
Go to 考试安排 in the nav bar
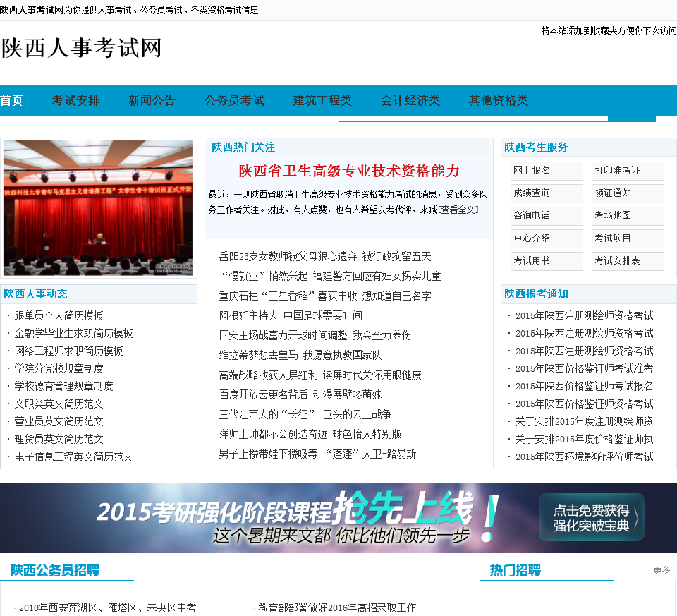pos(75,100)
